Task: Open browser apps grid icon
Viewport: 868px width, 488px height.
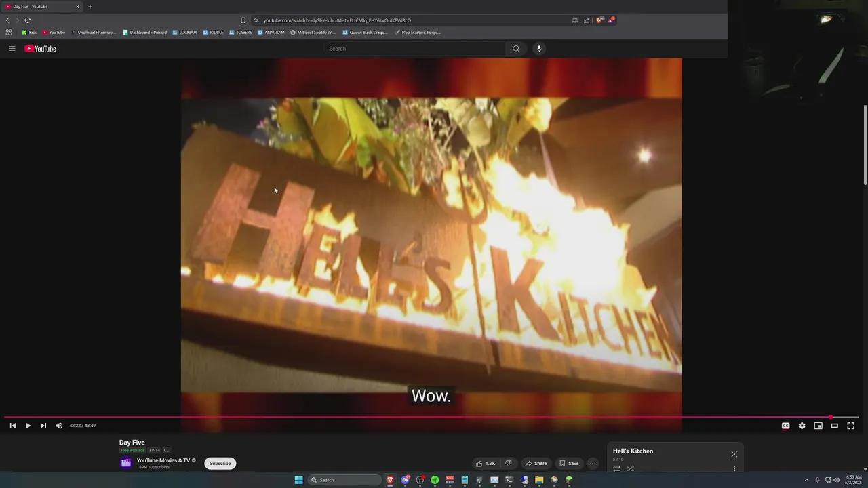Action: coord(9,32)
